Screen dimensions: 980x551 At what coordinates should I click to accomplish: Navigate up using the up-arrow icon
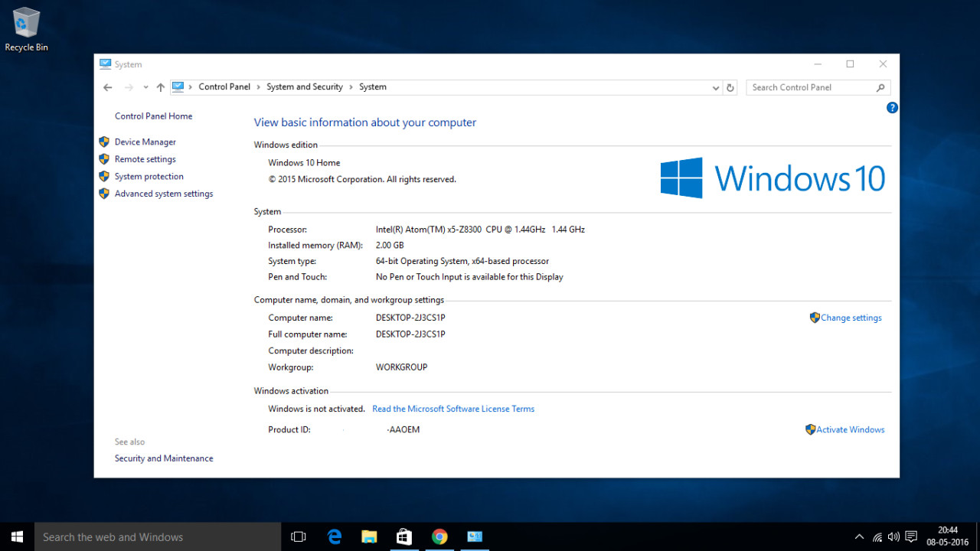(162, 87)
